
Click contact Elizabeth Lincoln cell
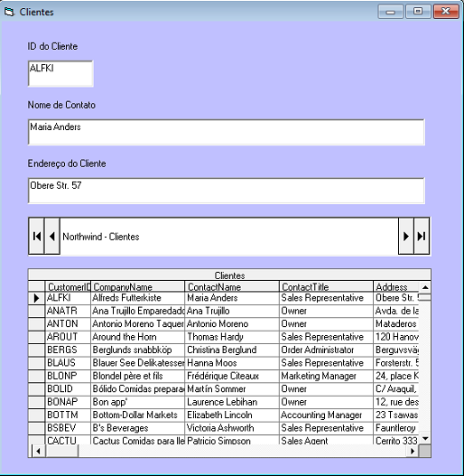click(232, 415)
